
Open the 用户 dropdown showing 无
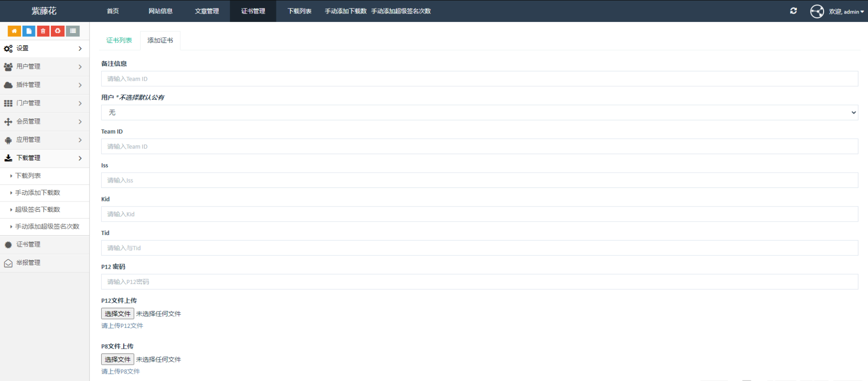pos(480,112)
